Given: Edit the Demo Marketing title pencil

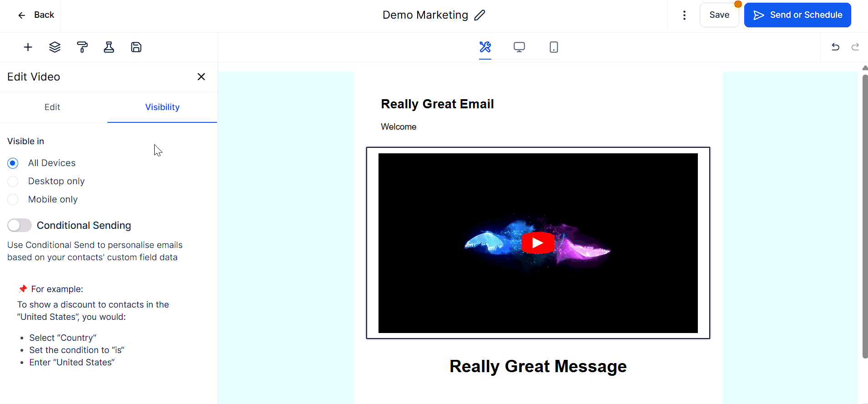Looking at the screenshot, I should click(479, 15).
